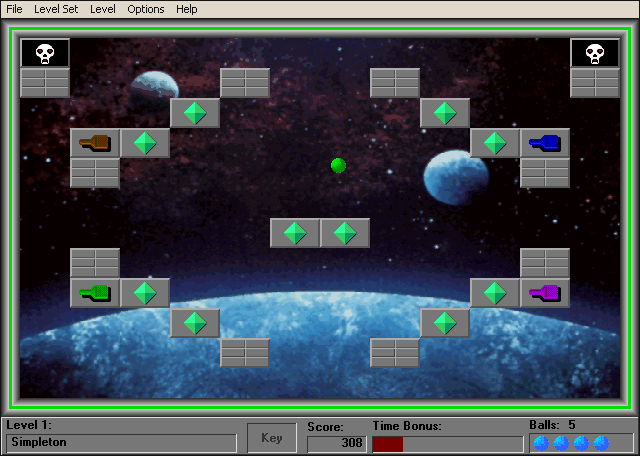Image resolution: width=640 pixels, height=456 pixels.
Task: Click diamond between purple-brush diamond and bottom brick
Action: tap(445, 323)
